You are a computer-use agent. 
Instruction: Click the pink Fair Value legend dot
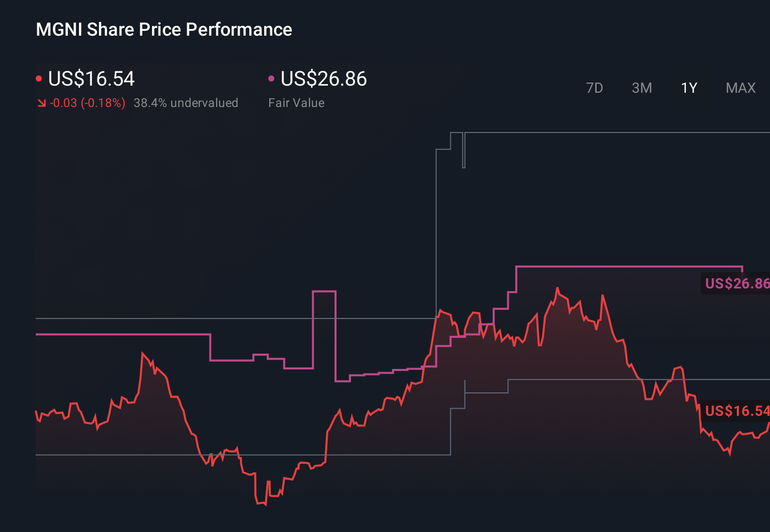click(272, 77)
